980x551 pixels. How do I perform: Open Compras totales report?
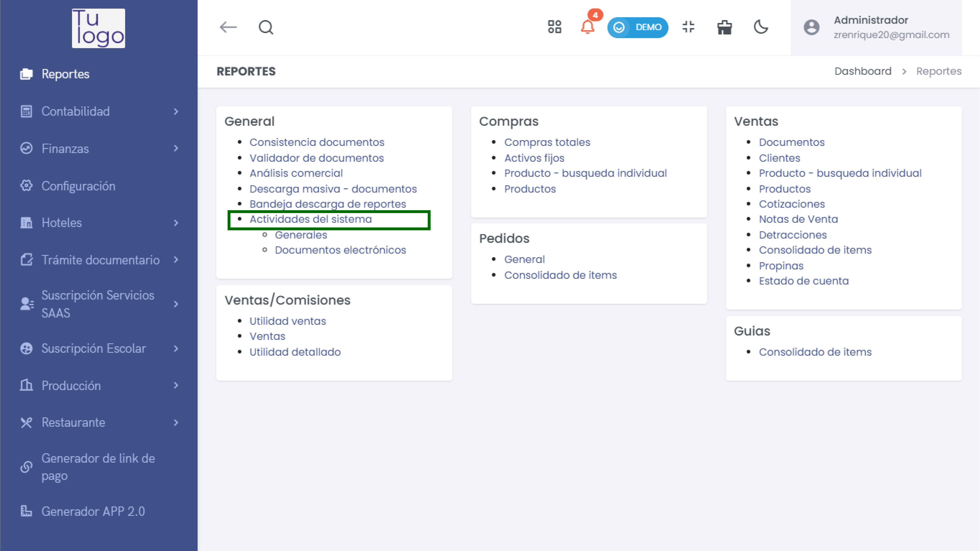click(547, 142)
